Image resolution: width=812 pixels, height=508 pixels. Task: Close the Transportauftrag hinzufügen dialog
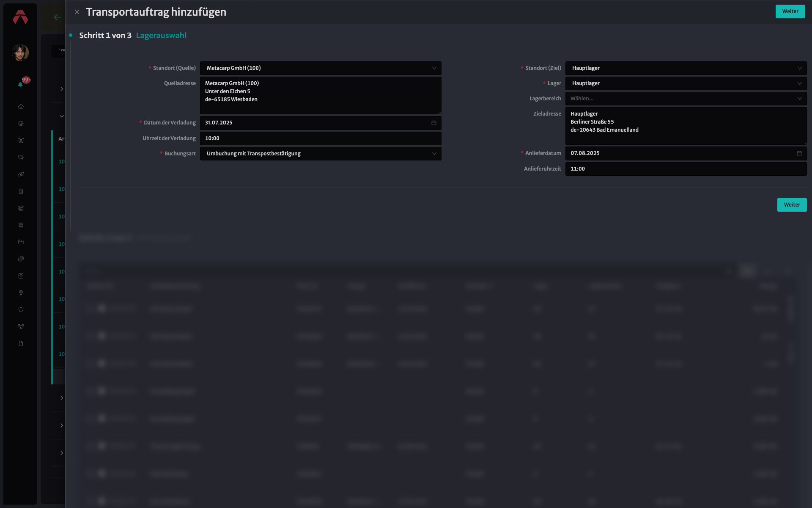(x=77, y=12)
